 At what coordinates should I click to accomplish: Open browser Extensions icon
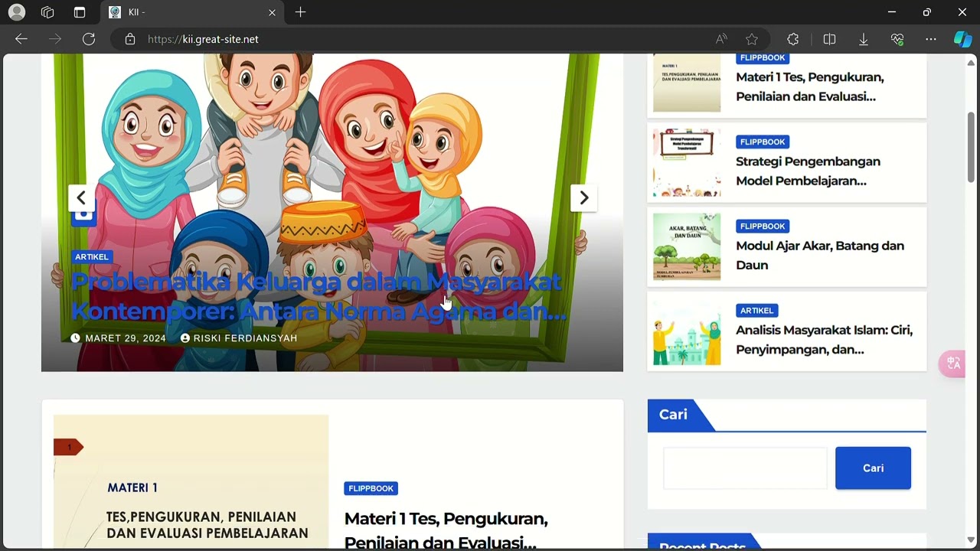click(793, 39)
